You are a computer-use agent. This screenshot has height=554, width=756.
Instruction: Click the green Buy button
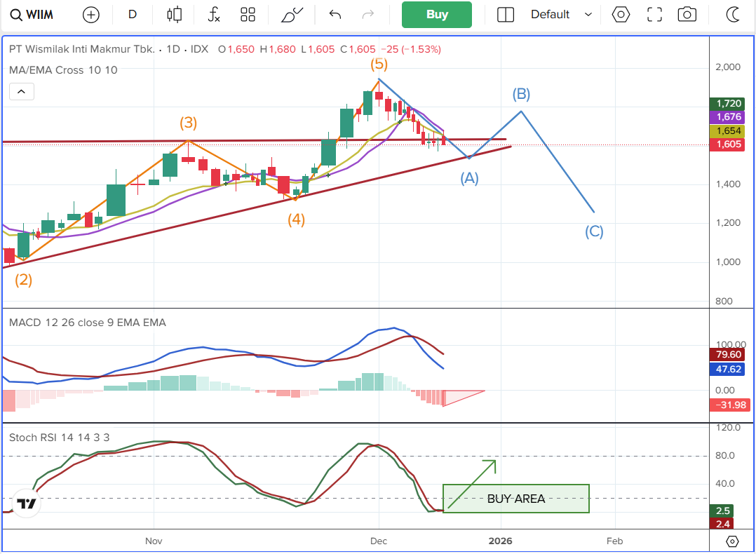click(437, 15)
